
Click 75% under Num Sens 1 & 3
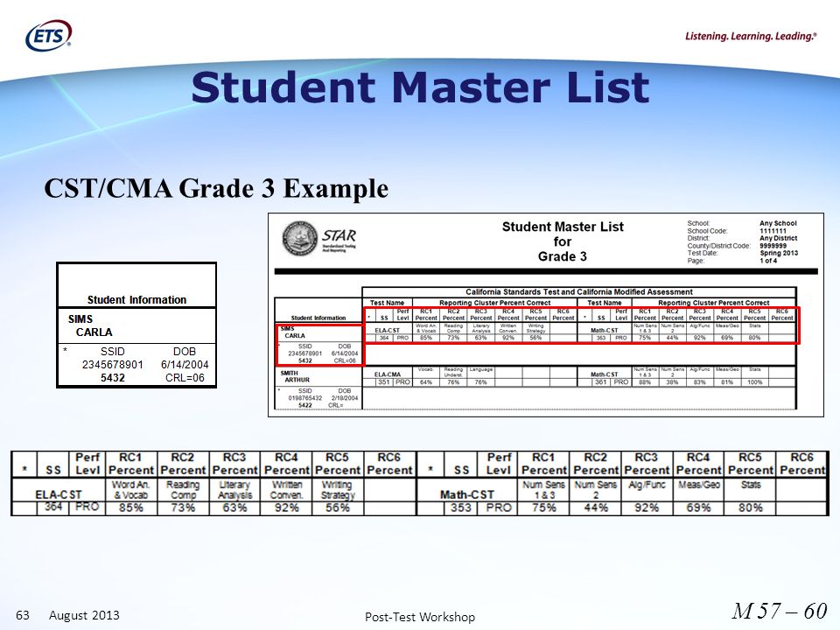[x=543, y=507]
